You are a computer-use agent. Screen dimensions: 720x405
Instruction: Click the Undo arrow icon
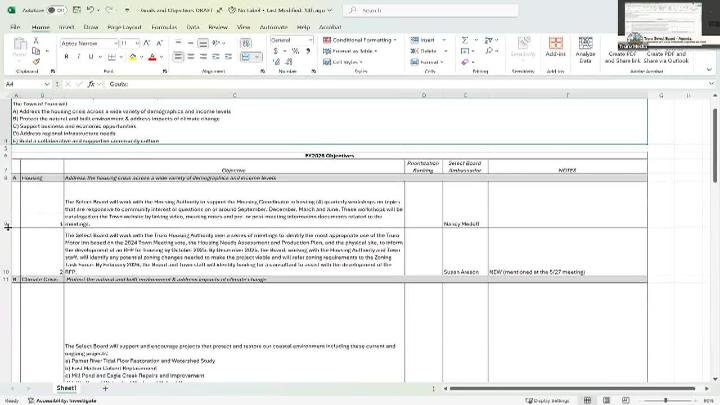point(90,10)
